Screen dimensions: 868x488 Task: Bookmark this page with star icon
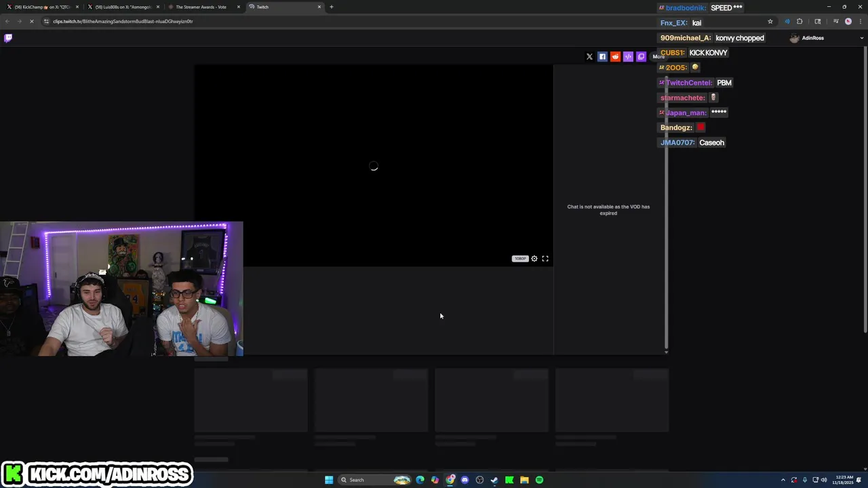[770, 21]
